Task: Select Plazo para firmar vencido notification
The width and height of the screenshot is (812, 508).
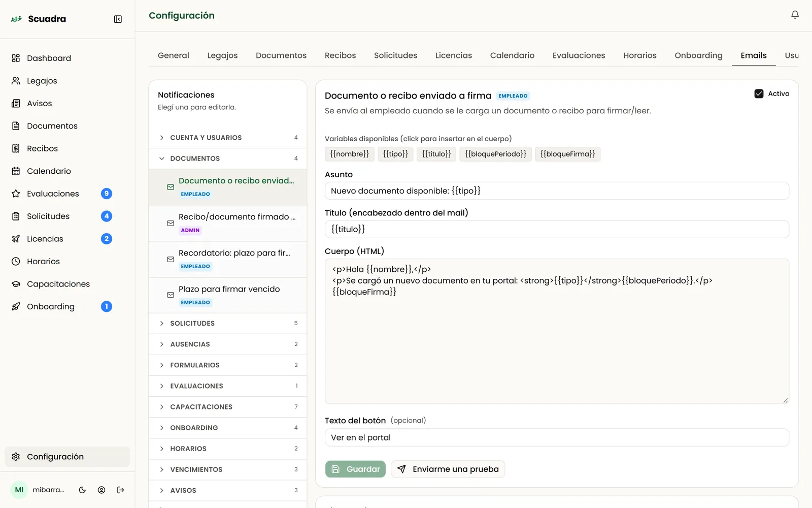Action: tap(228, 295)
